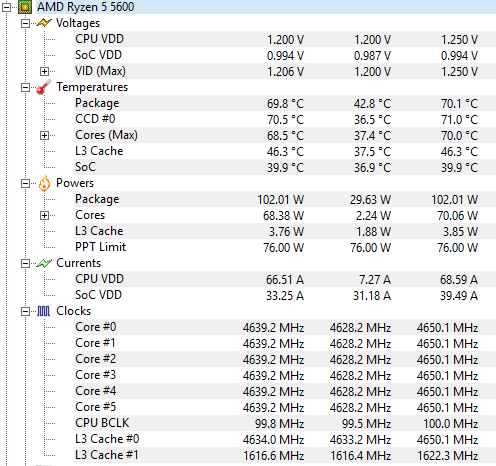Select the SoC VDD current row
The width and height of the screenshot is (496, 466).
(285, 295)
